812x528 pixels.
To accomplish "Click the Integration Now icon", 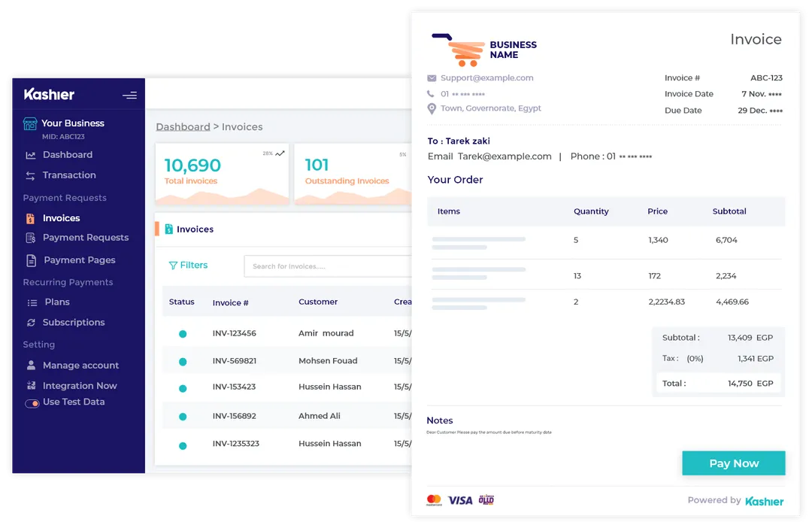I will [31, 386].
